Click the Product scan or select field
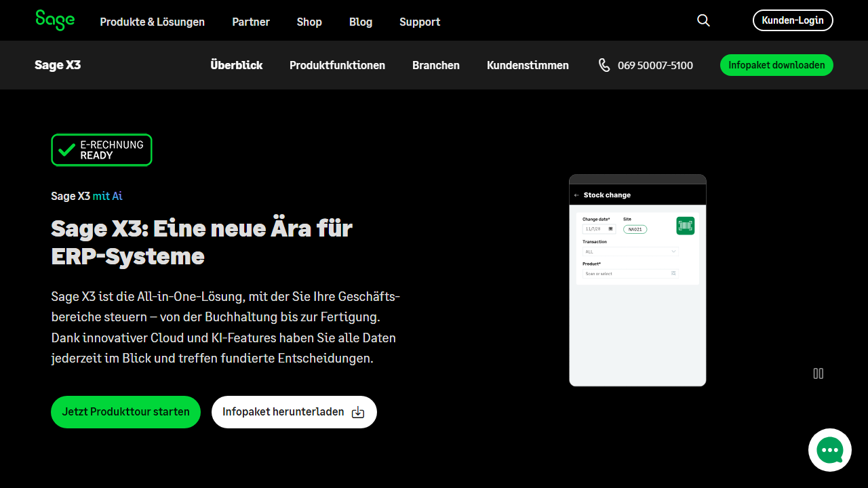Viewport: 868px width, 488px height. pyautogui.click(x=630, y=274)
